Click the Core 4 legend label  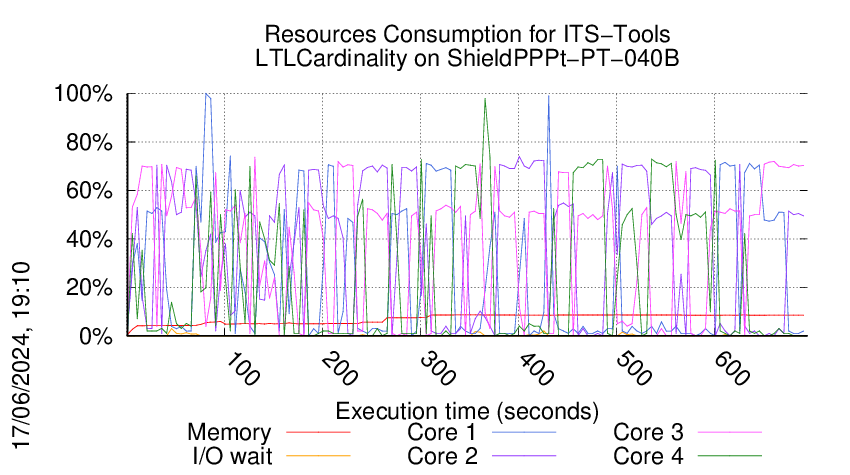(x=648, y=456)
